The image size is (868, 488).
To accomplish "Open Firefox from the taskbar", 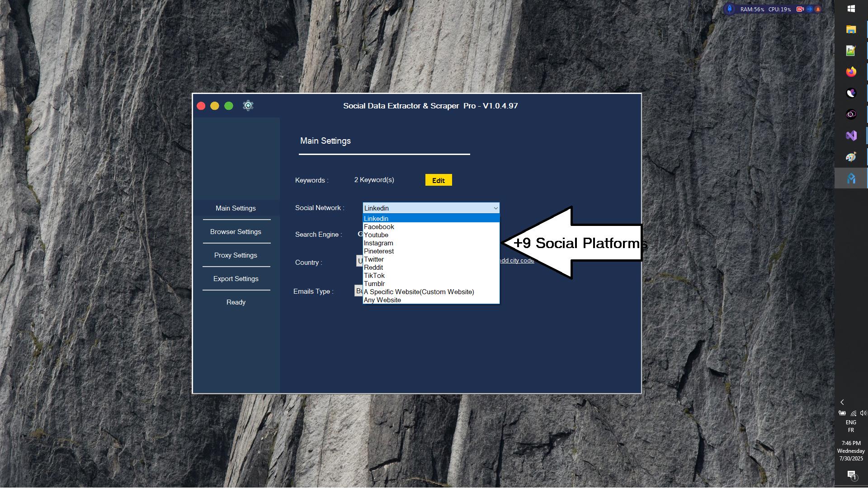I will 851,72.
